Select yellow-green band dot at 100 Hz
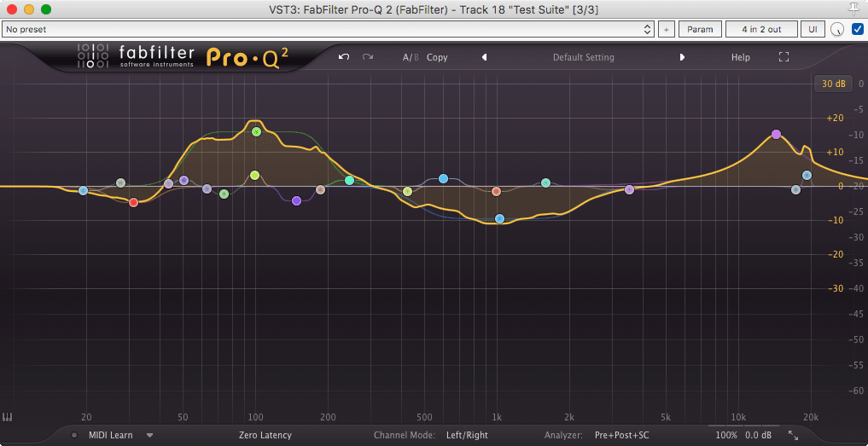The width and height of the screenshot is (868, 446). coord(254,175)
